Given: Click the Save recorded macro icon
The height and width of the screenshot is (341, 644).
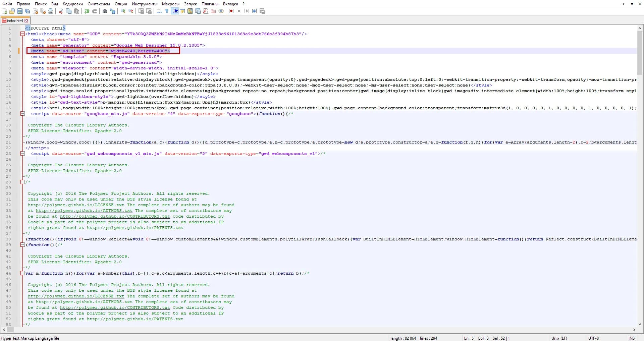Looking at the screenshot, I should pyautogui.click(x=262, y=11).
